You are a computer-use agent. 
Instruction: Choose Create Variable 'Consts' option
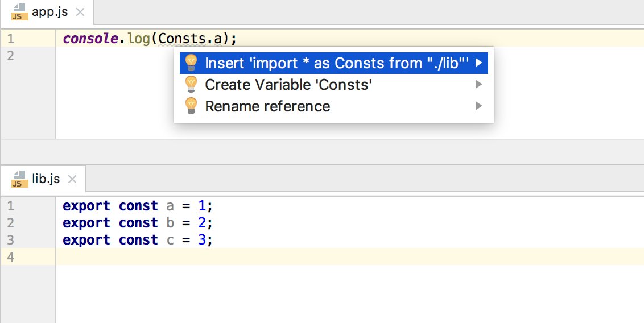288,85
